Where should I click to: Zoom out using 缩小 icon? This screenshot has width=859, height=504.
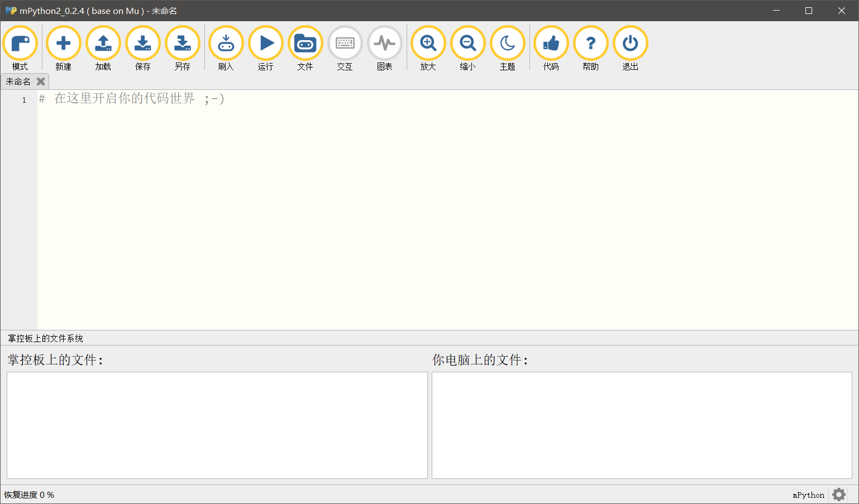[x=468, y=44]
